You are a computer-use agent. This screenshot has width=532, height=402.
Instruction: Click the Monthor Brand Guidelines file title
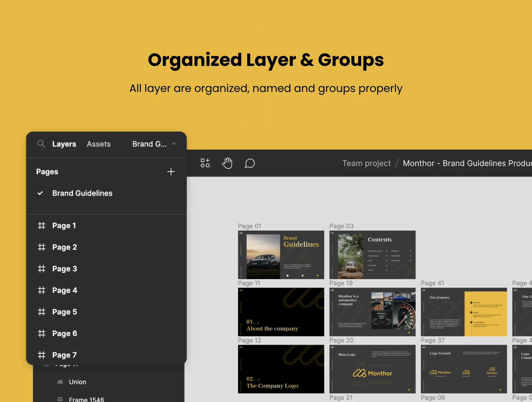pos(467,163)
